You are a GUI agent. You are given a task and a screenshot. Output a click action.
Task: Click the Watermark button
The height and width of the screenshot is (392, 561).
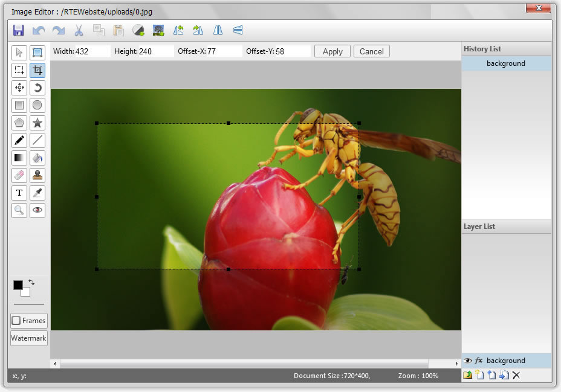(28, 338)
